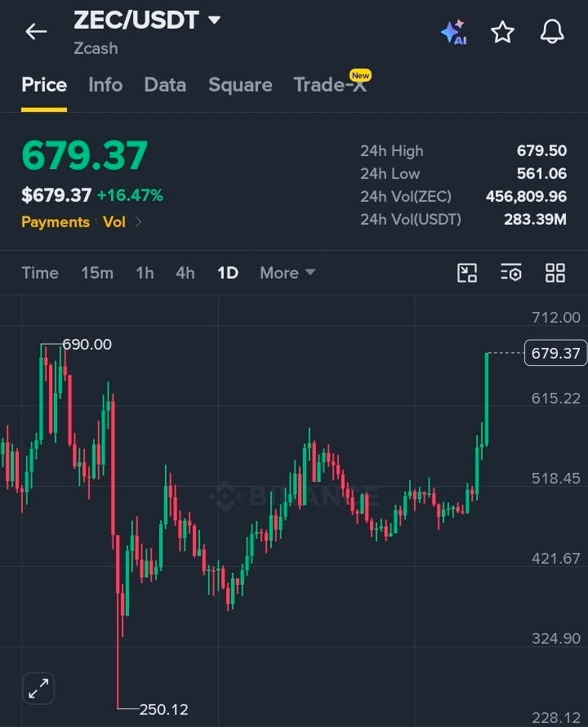Select the 1D chart interval
Image resolution: width=588 pixels, height=727 pixels.
[x=228, y=273]
